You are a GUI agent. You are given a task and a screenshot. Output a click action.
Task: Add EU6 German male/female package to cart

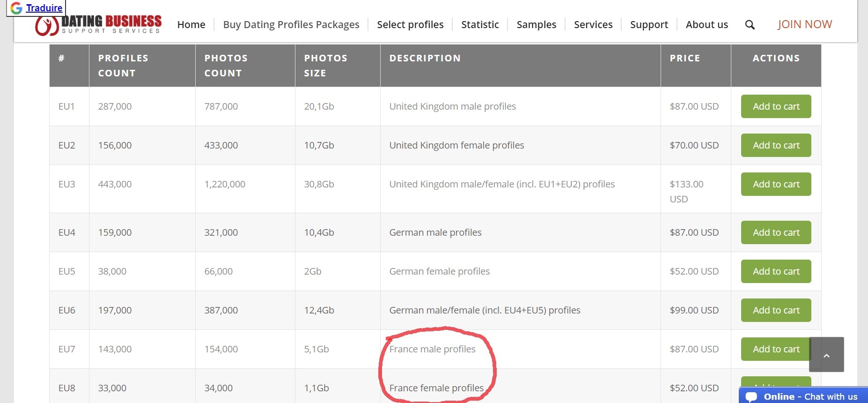776,310
